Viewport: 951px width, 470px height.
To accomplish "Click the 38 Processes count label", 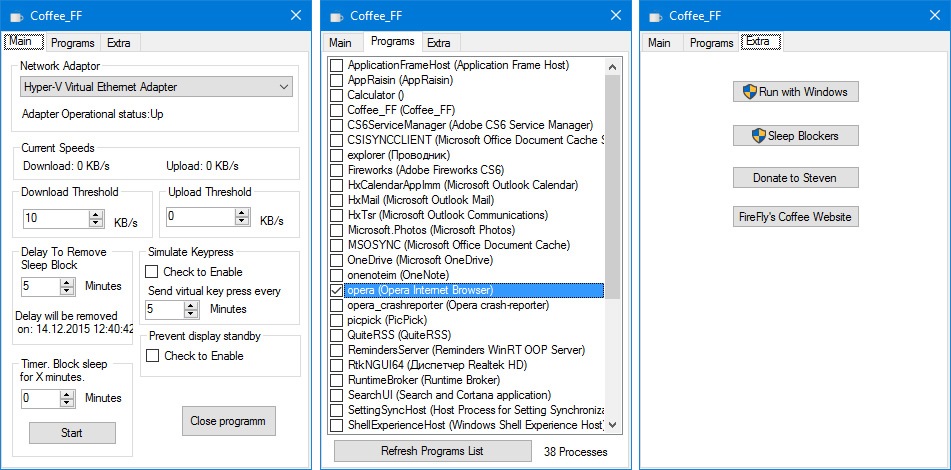I will coord(576,452).
